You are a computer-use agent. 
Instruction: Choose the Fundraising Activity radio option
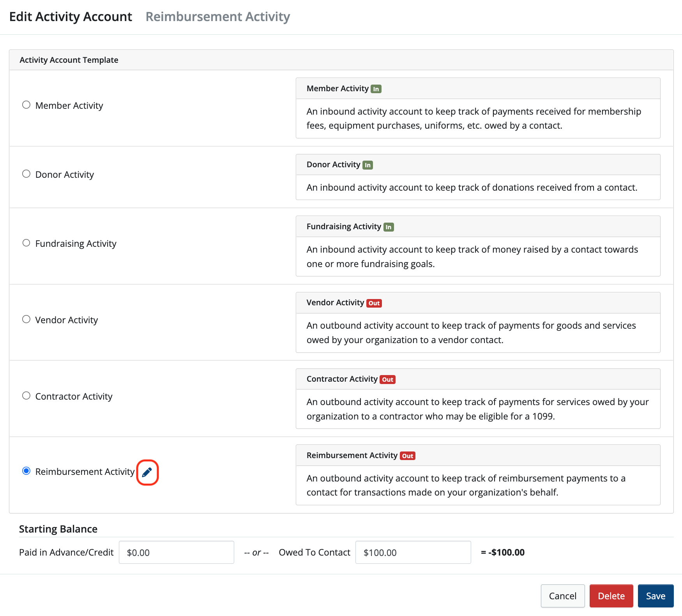pyautogui.click(x=26, y=243)
